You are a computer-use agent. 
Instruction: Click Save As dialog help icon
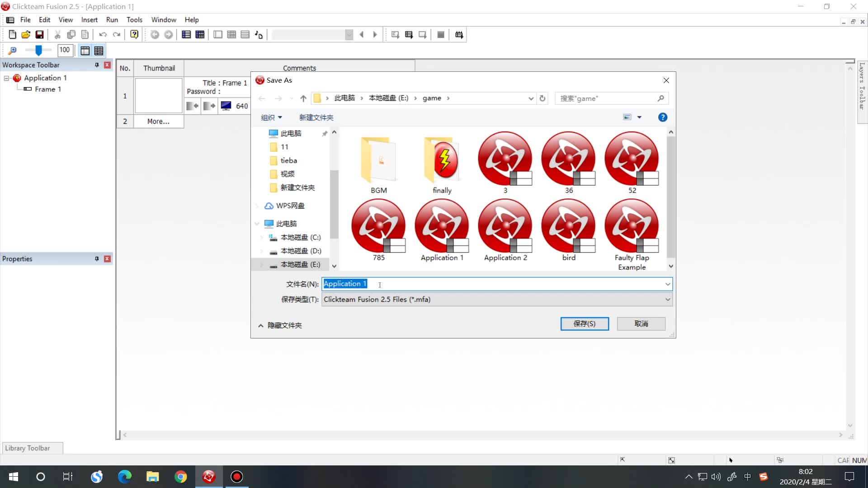pos(662,117)
